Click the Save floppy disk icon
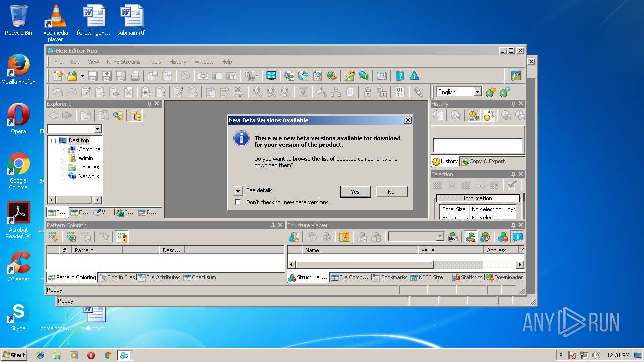The image size is (644, 362). [x=93, y=76]
